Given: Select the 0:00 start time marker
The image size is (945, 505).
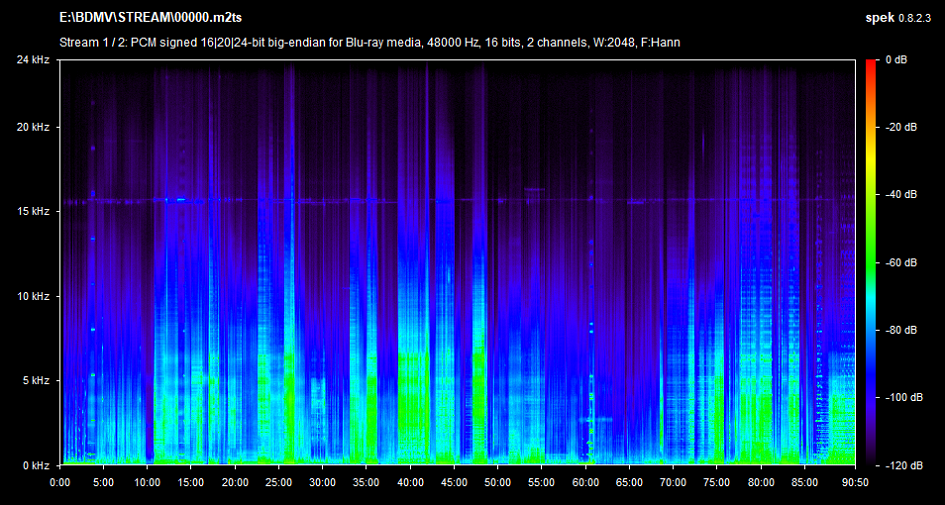Looking at the screenshot, I should (x=60, y=482).
